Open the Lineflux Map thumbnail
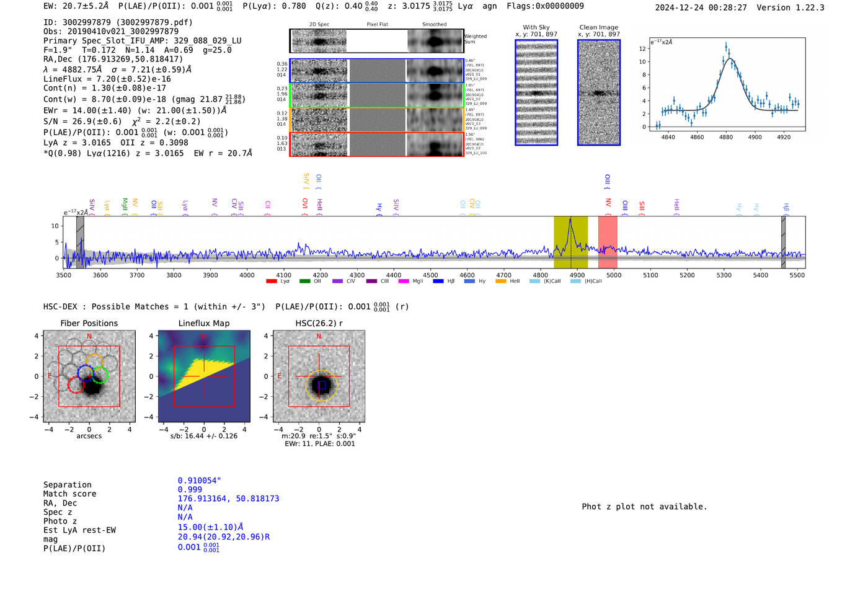 coord(204,376)
